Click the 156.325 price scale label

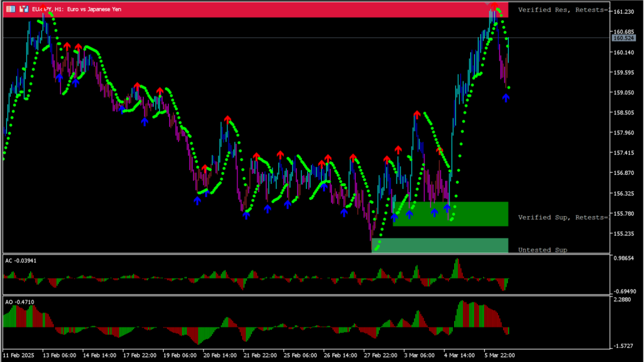623,193
